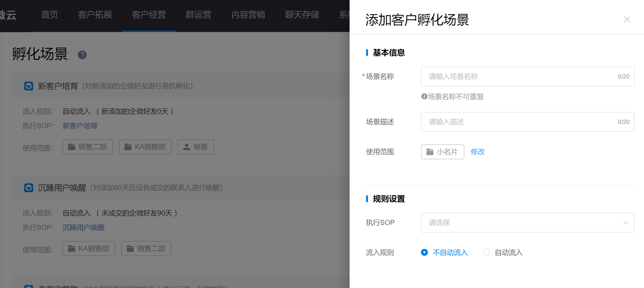Open the 新客户培育 SOP link

point(80,126)
